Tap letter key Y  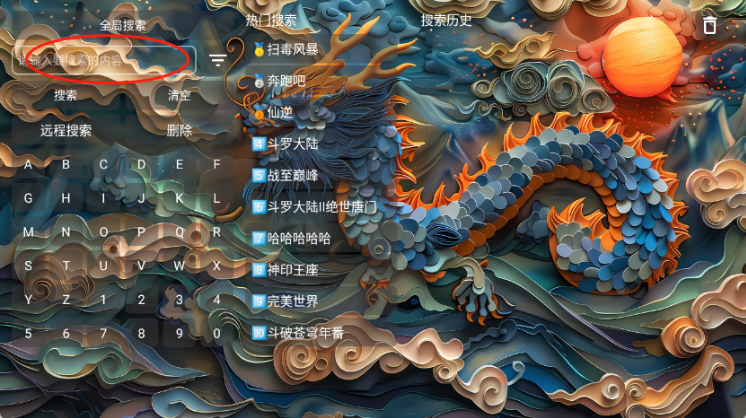pyautogui.click(x=28, y=300)
